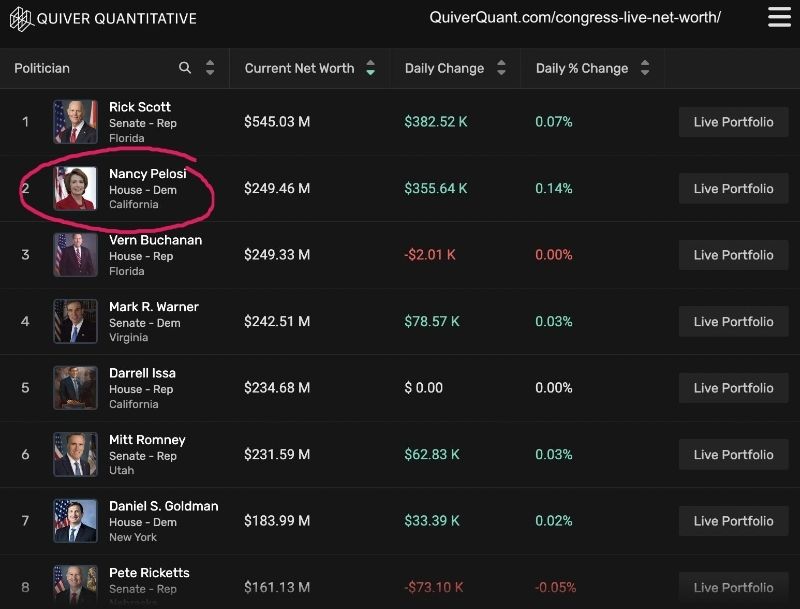Viewport: 800px width, 609px height.
Task: Click Nancy Pelosi's profile photo
Action: point(76,188)
